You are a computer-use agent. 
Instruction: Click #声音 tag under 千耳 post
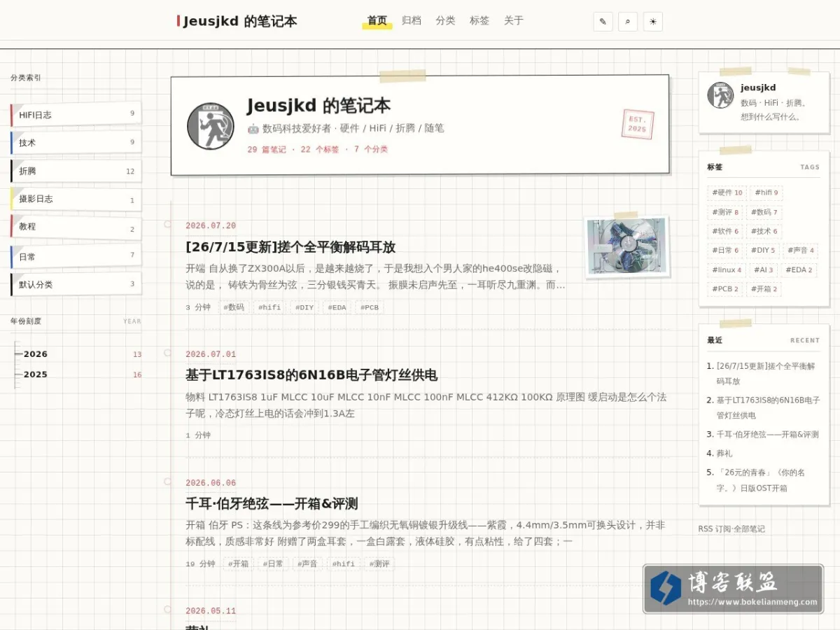tap(307, 563)
